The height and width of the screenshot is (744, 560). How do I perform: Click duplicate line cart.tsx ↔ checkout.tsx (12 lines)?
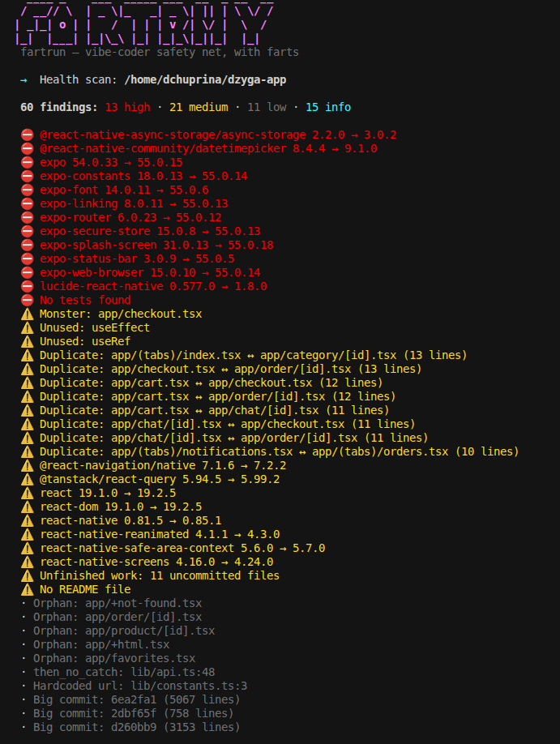point(212,383)
